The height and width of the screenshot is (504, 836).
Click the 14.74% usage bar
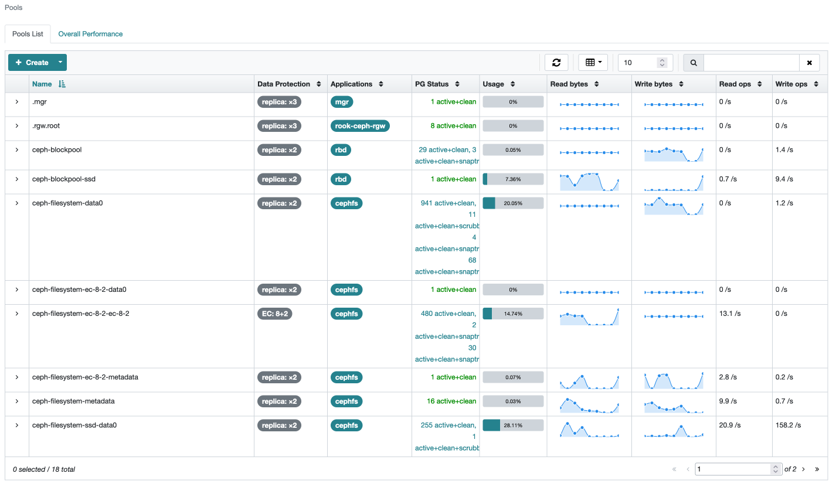(x=513, y=314)
